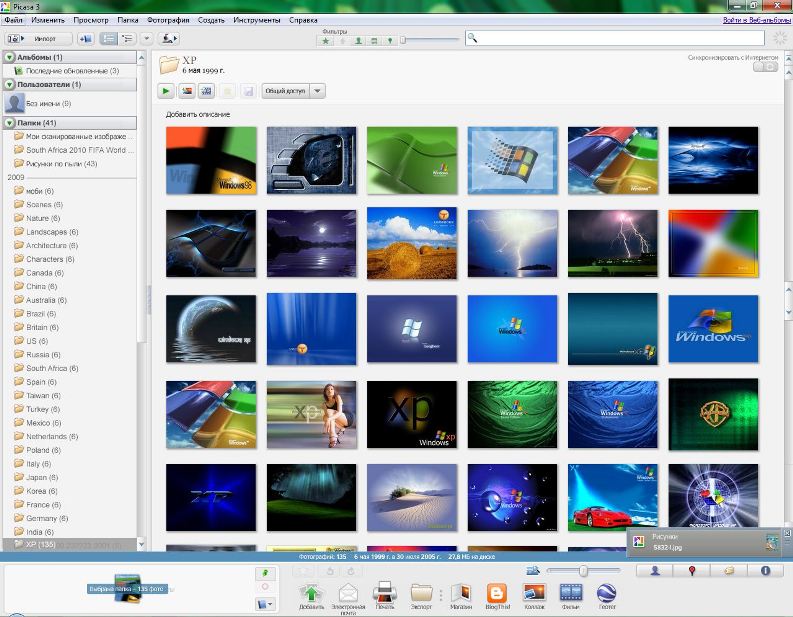Viewport: 793px width, 617px height.
Task: Collapse the Альбомы section
Action: [10, 58]
